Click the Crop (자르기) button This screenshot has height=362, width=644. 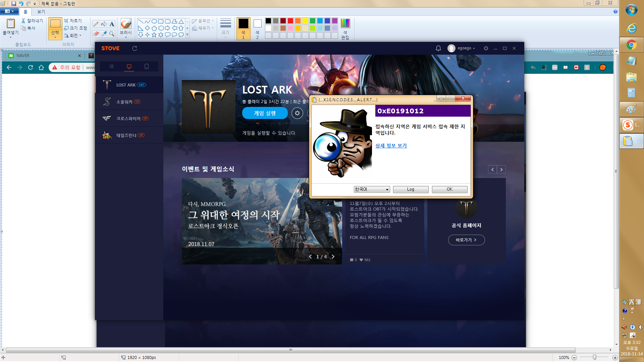pyautogui.click(x=73, y=21)
